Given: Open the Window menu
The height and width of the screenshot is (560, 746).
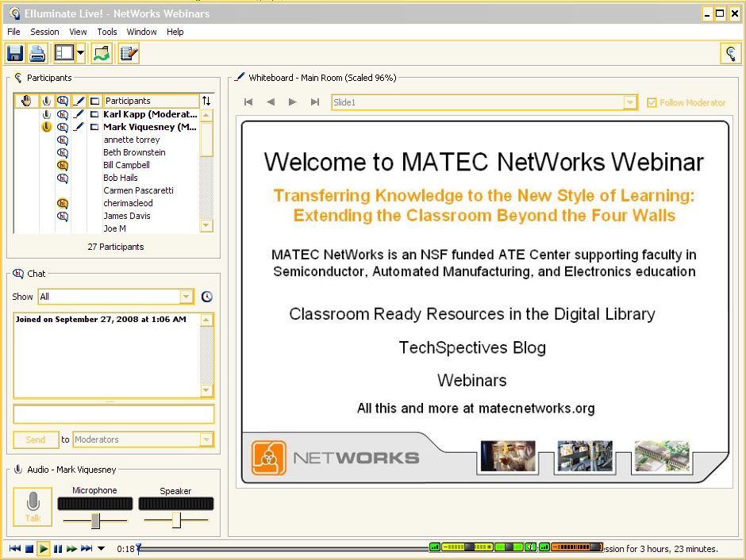Looking at the screenshot, I should click(141, 32).
